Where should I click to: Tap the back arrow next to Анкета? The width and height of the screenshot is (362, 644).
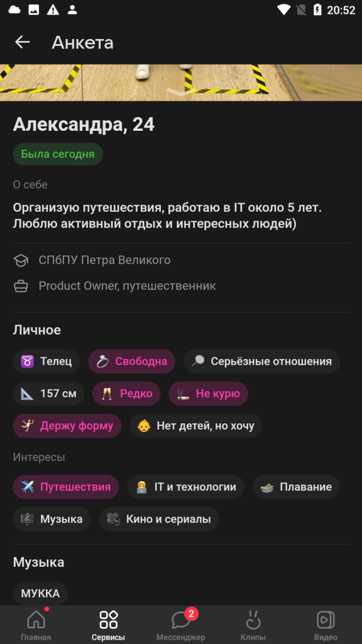pos(23,42)
